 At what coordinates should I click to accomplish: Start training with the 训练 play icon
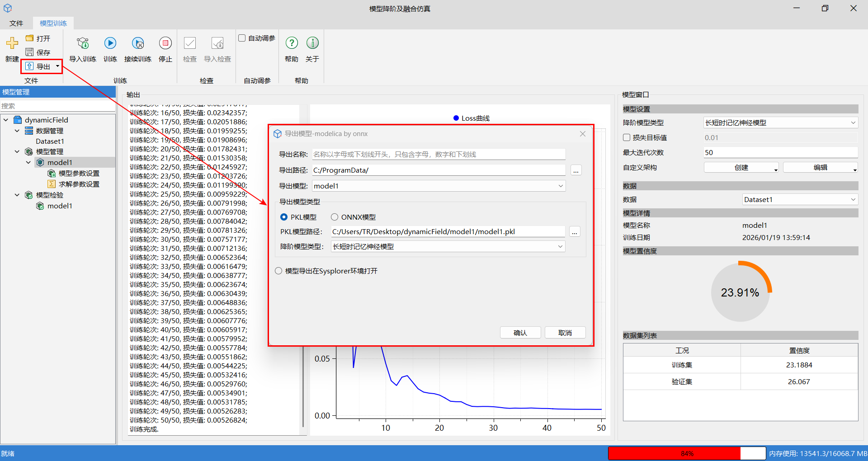[110, 43]
